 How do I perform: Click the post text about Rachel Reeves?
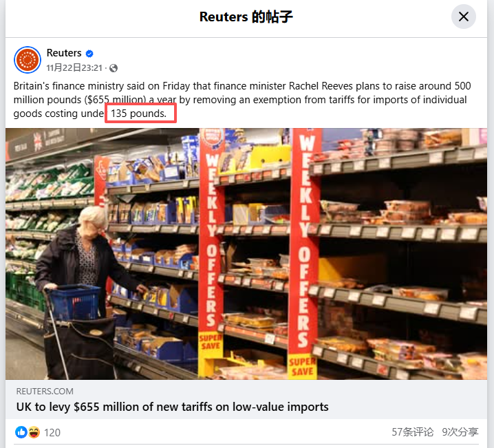(242, 100)
